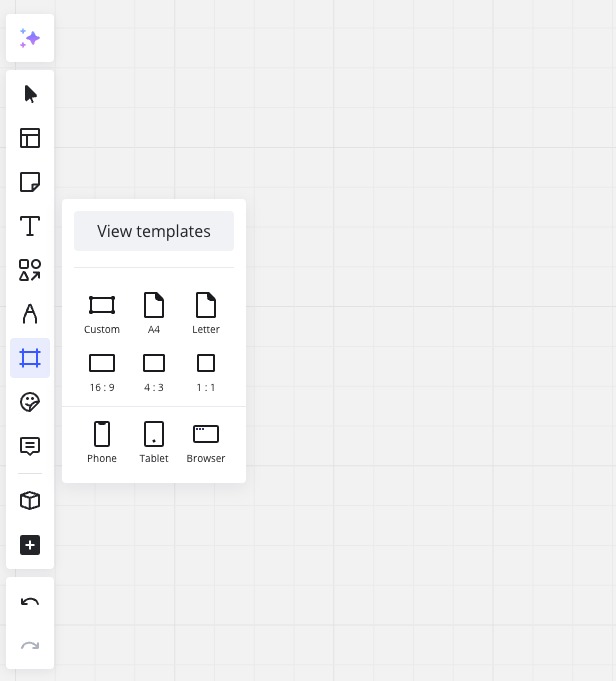Open the templates layout tool
Image resolution: width=616 pixels, height=681 pixels.
pos(30,138)
